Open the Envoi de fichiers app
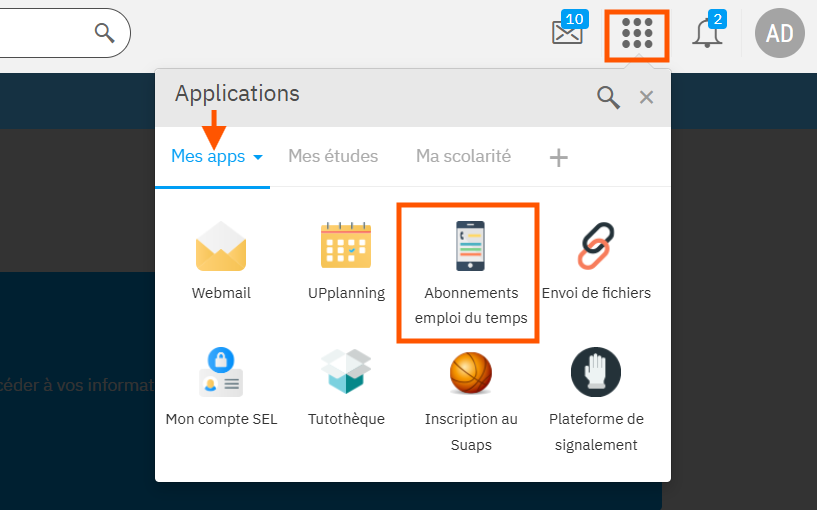Image resolution: width=817 pixels, height=510 pixels. [596, 247]
